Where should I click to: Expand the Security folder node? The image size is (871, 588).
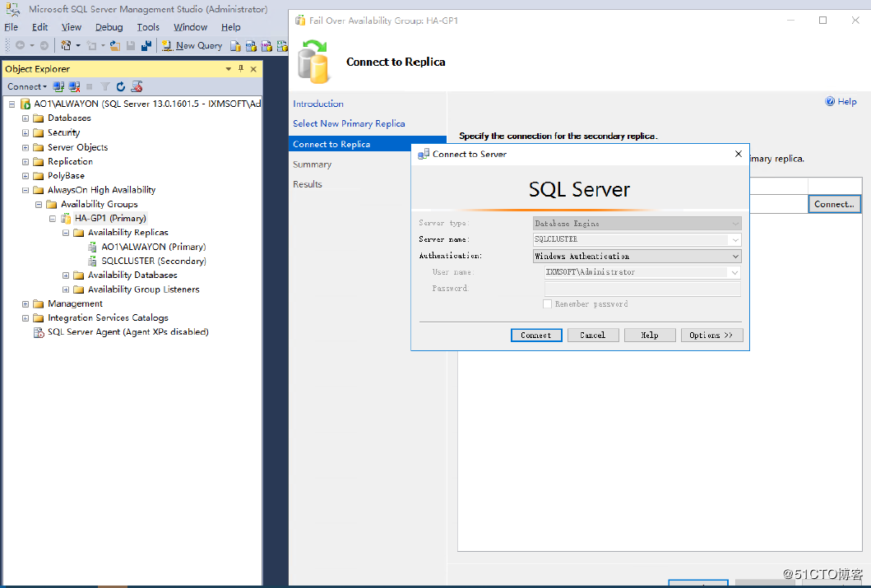click(25, 132)
